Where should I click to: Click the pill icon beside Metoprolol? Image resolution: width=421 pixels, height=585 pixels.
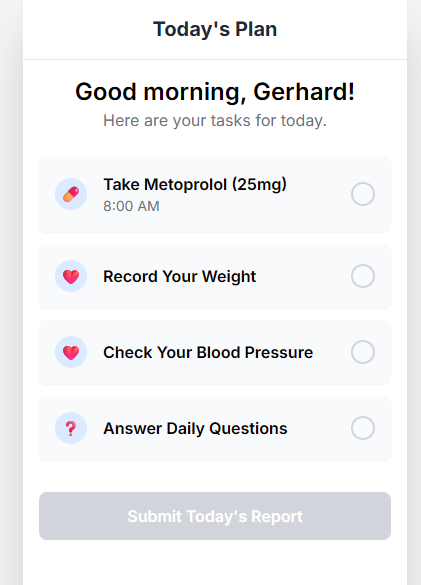pyautogui.click(x=71, y=194)
